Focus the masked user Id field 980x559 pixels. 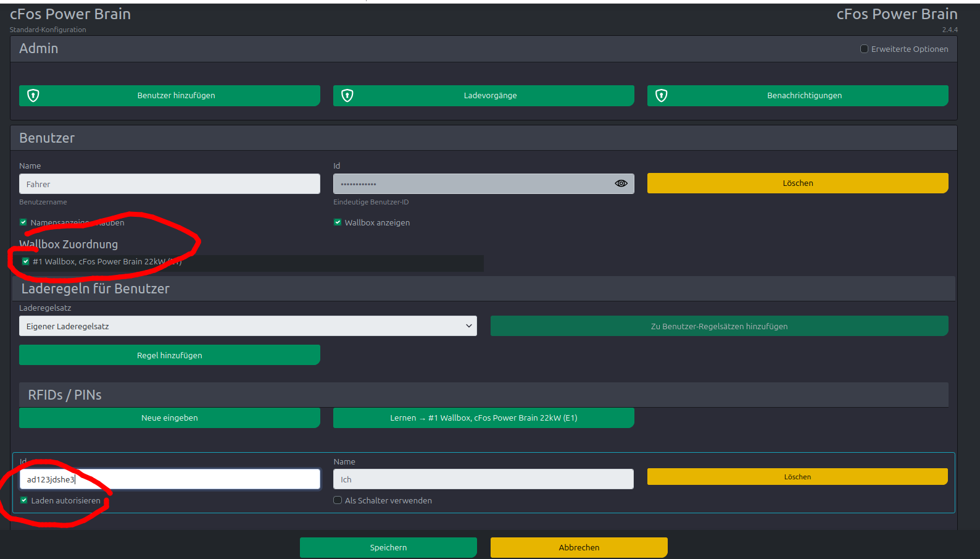click(x=484, y=184)
